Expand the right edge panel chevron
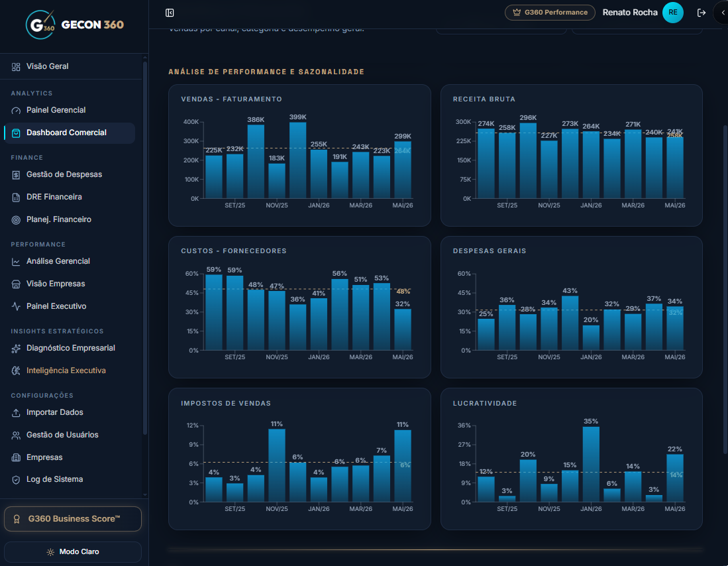This screenshot has width=728, height=566. [722, 13]
